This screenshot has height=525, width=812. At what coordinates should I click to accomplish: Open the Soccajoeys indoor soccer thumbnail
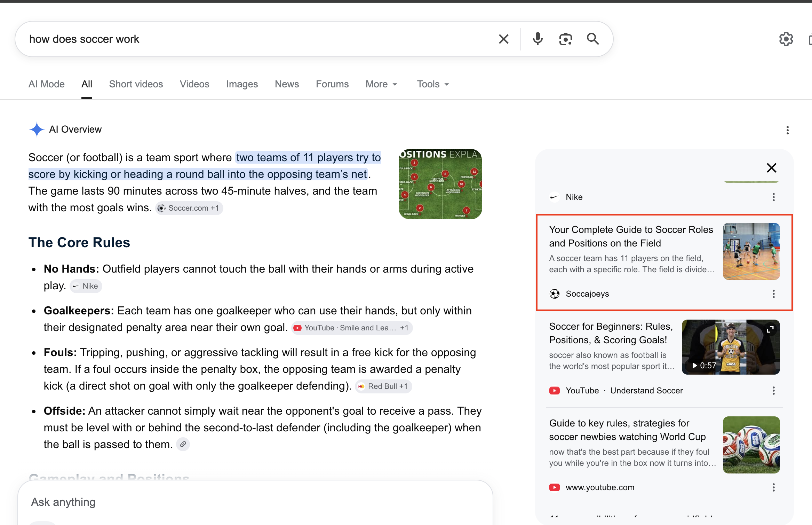(751, 251)
